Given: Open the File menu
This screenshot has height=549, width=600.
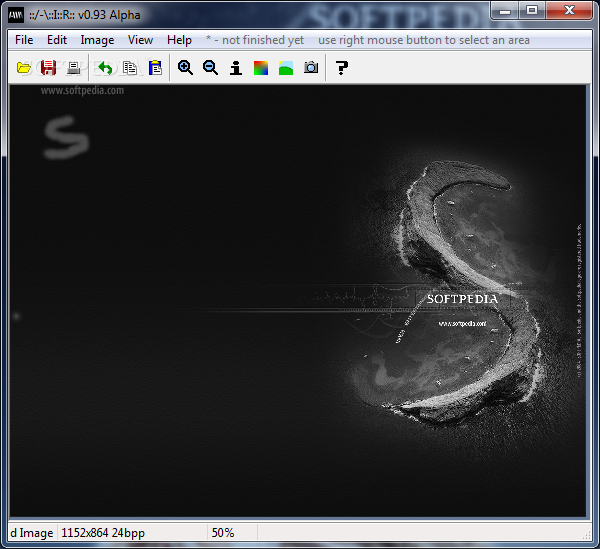Looking at the screenshot, I should tap(24, 40).
